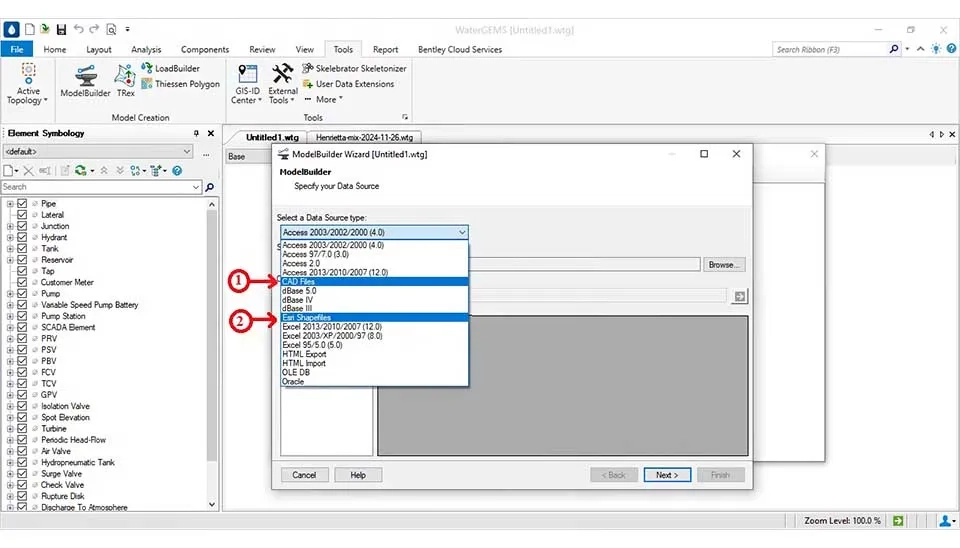The width and height of the screenshot is (960, 548).
Task: Expand the Turbine tree node
Action: coord(10,429)
